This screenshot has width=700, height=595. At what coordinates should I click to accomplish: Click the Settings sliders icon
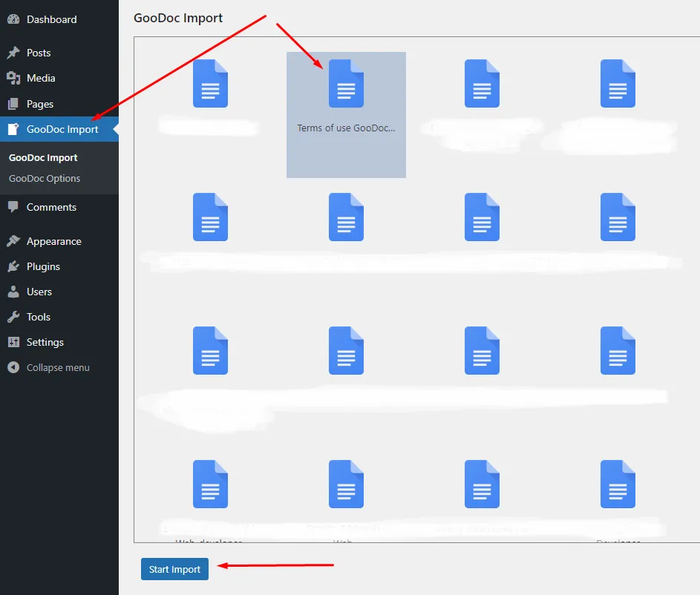[13, 342]
